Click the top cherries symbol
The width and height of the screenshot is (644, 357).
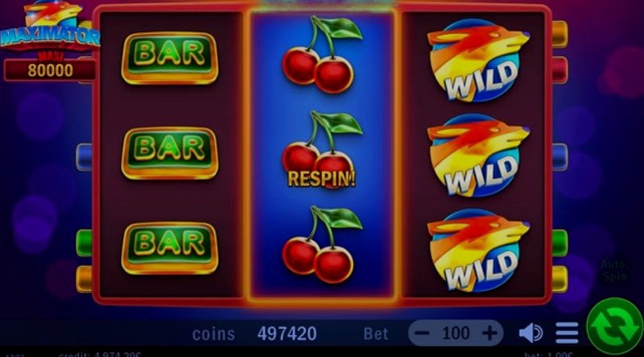click(321, 55)
